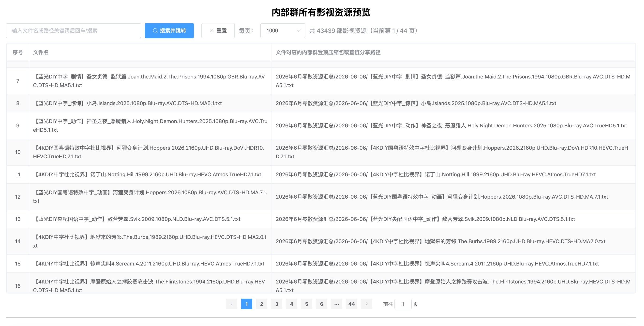Click the search-and-jump button
The image size is (644, 326).
(169, 30)
